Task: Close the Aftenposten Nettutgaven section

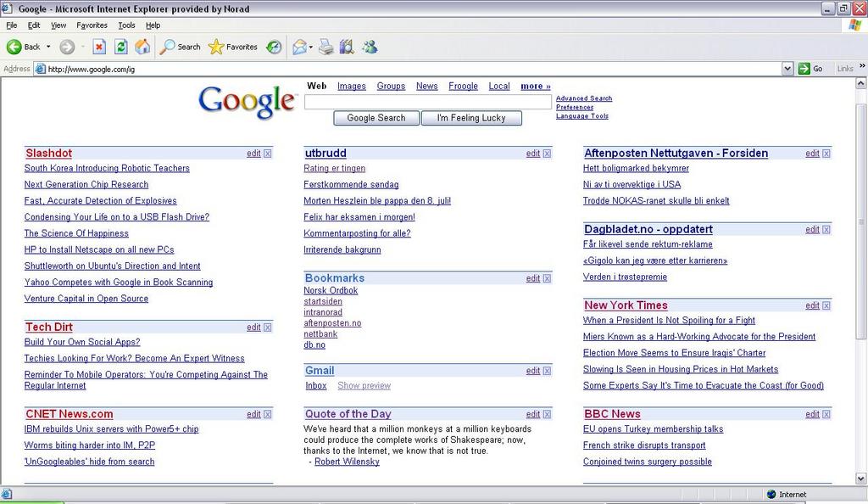Action: click(x=826, y=154)
